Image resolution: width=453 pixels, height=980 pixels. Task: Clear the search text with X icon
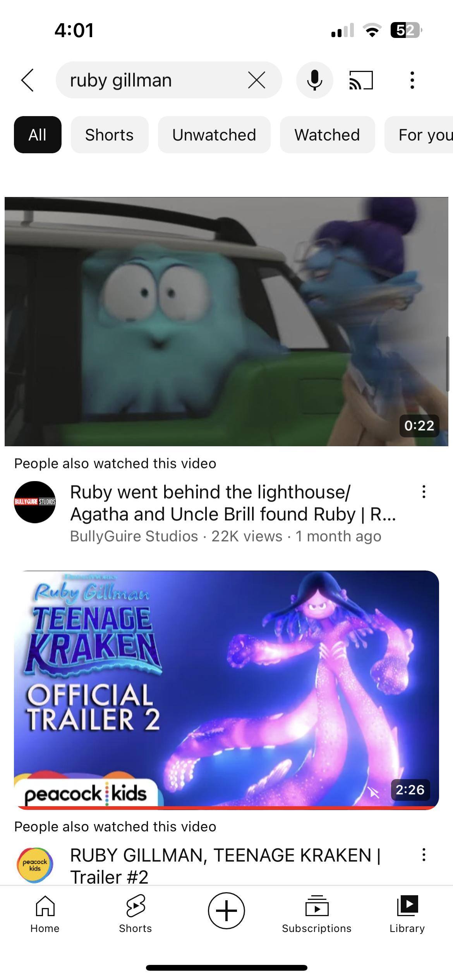(257, 80)
